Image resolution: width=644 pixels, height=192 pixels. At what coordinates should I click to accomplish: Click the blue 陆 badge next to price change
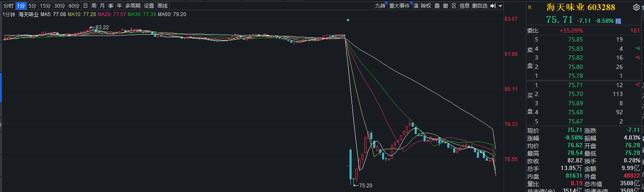pos(618,21)
